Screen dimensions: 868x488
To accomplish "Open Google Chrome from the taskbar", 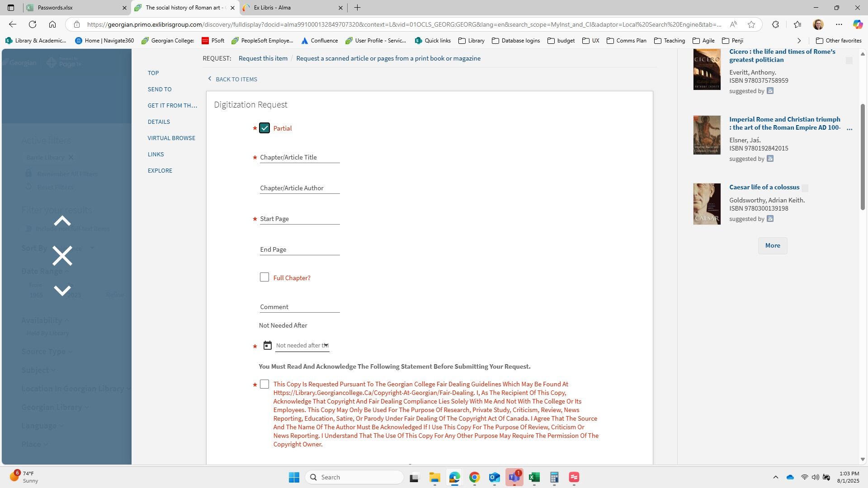I will point(474,477).
